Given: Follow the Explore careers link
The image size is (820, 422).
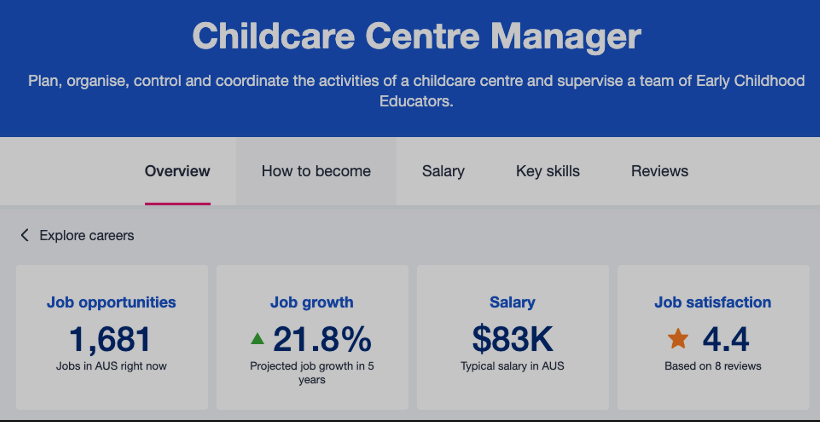Looking at the screenshot, I should tap(87, 236).
